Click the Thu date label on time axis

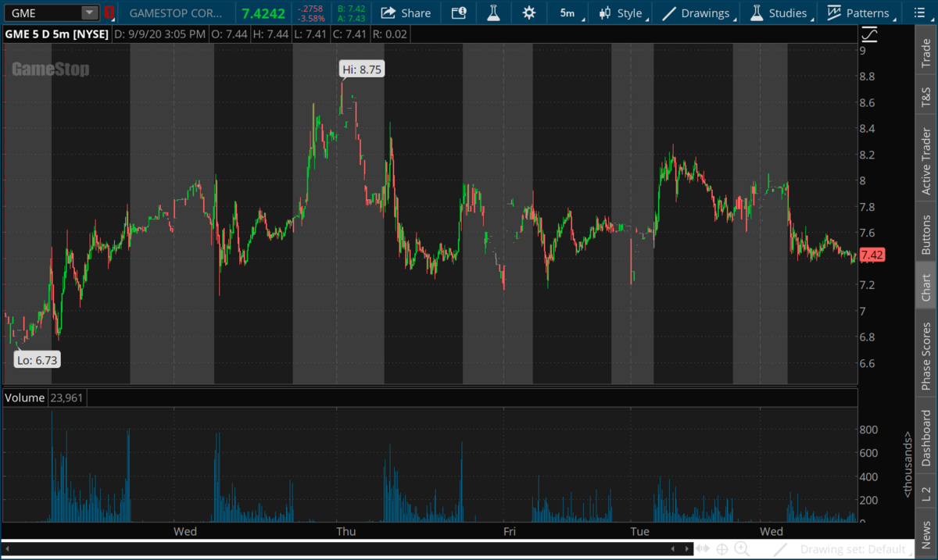345,532
